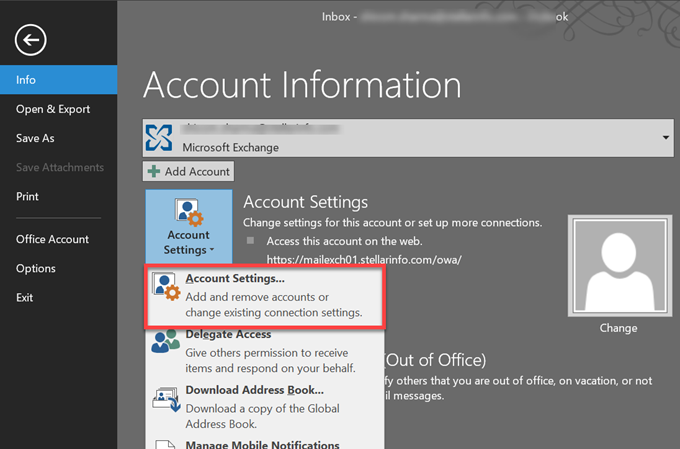Open the OWA mailexch01.stellarinfo.com link
This screenshot has width=680, height=449.
pos(364,259)
